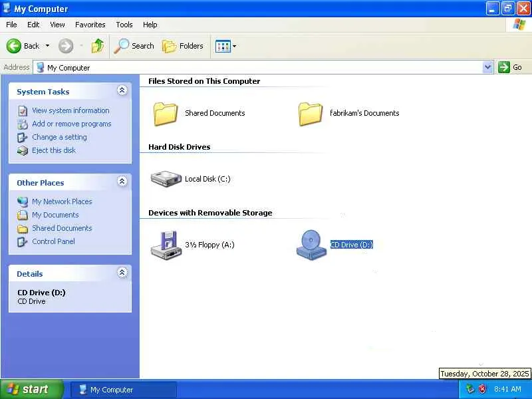Expand the Address bar dropdown
This screenshot has width=532, height=399.
tap(487, 67)
